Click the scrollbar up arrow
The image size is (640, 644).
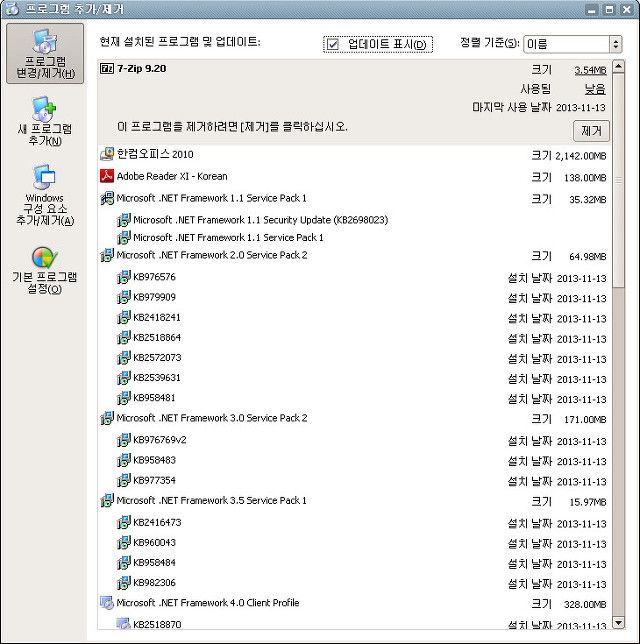618,67
